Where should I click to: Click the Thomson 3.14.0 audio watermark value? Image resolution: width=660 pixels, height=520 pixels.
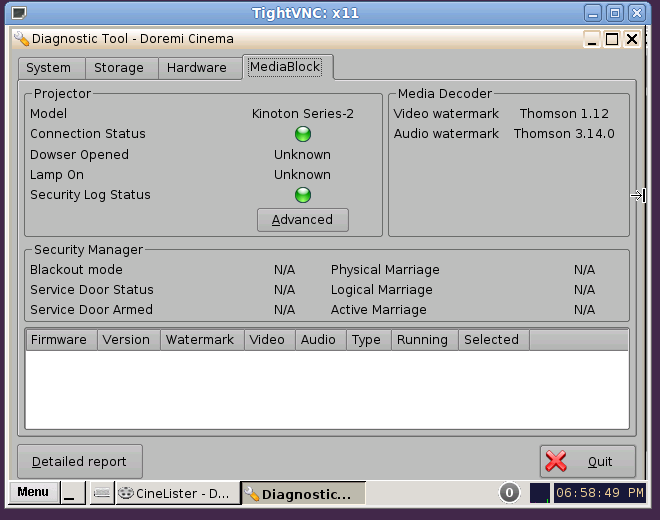[x=564, y=134]
